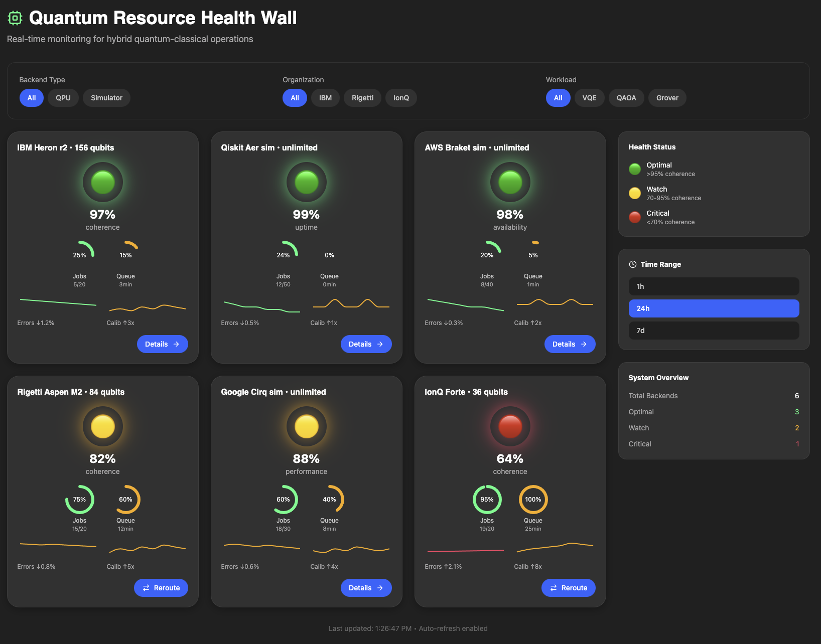This screenshot has width=821, height=644.
Task: Click the Optimal green legend dot
Action: click(x=635, y=169)
